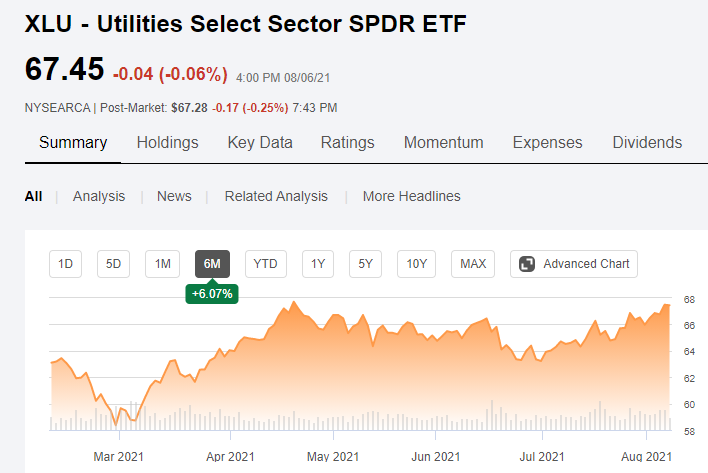708x473 pixels.
Task: Show 5Y price history
Action: coord(366,264)
